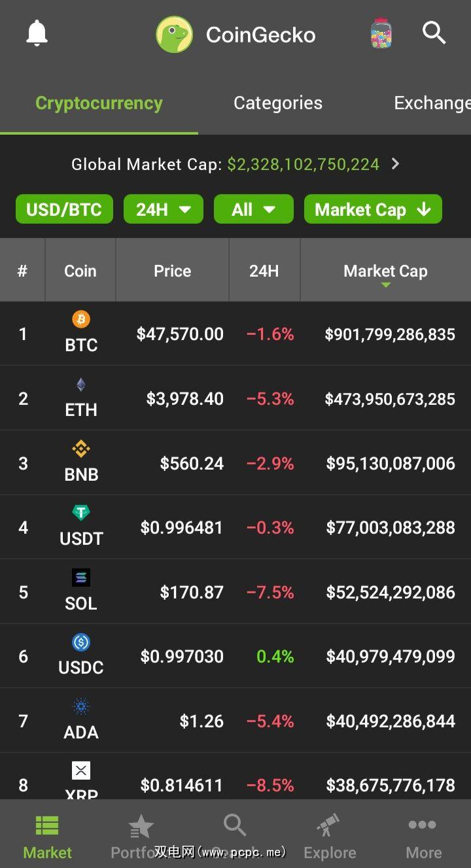Switch to Categories tab
This screenshot has width=471, height=868.
pos(278,103)
